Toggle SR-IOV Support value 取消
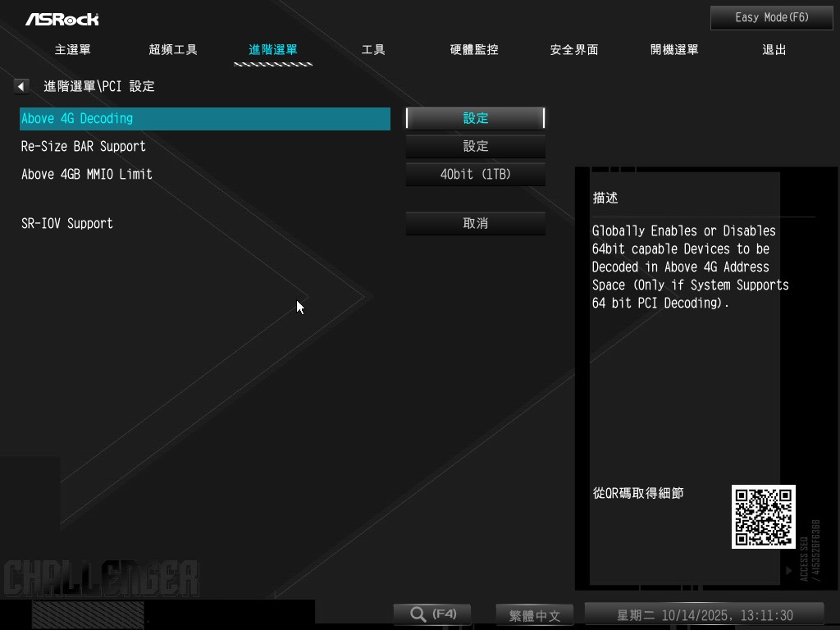 (475, 223)
